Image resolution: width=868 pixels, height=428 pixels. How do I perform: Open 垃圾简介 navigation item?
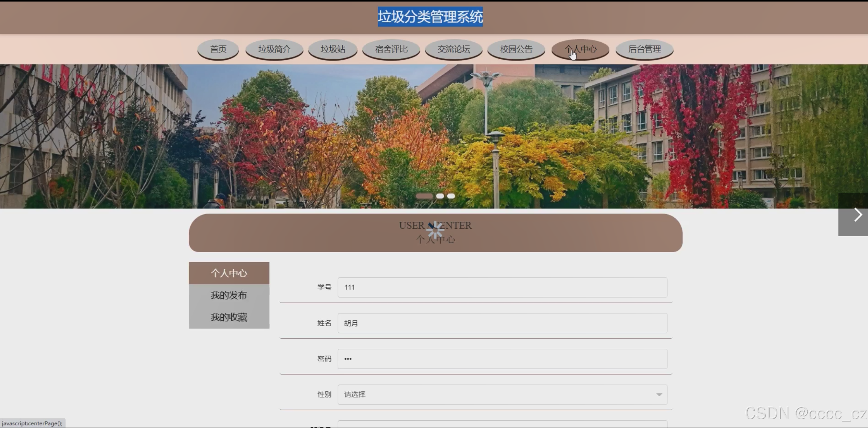click(x=274, y=49)
